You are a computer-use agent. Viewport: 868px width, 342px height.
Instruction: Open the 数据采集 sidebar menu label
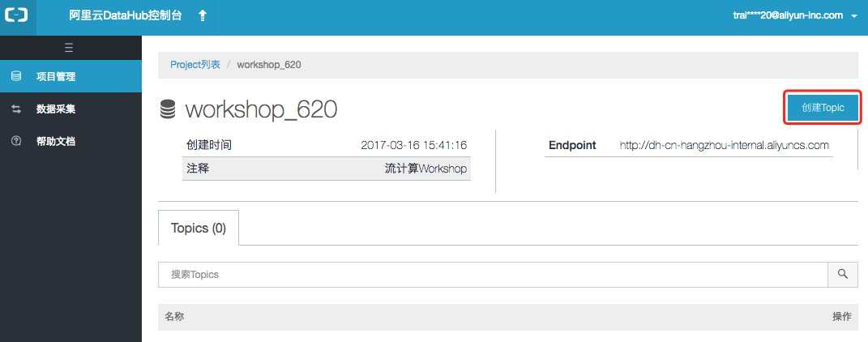pos(56,109)
